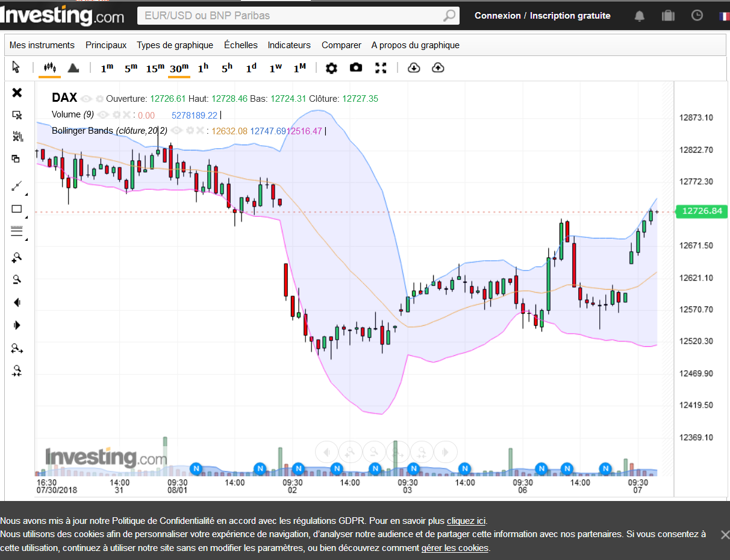Open notifications bell icon
The image size is (730, 560).
640,16
